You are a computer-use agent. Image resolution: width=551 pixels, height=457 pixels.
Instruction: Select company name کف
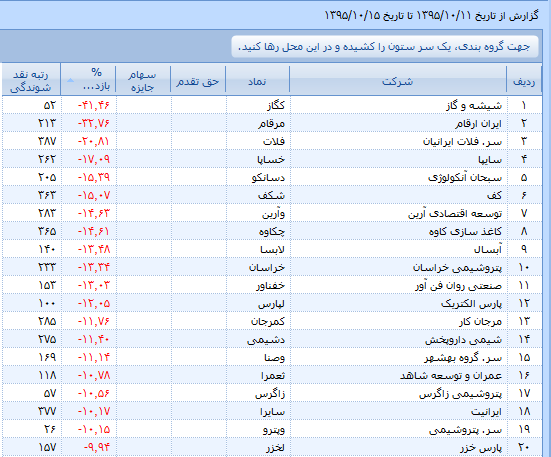(494, 195)
